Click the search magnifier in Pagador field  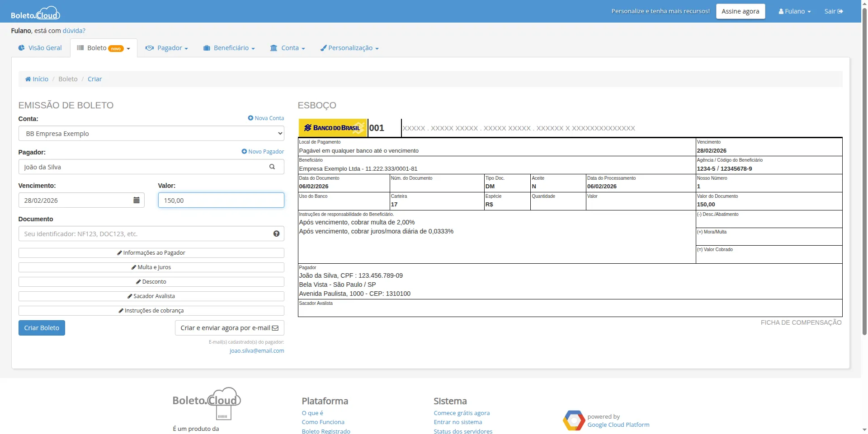click(272, 167)
